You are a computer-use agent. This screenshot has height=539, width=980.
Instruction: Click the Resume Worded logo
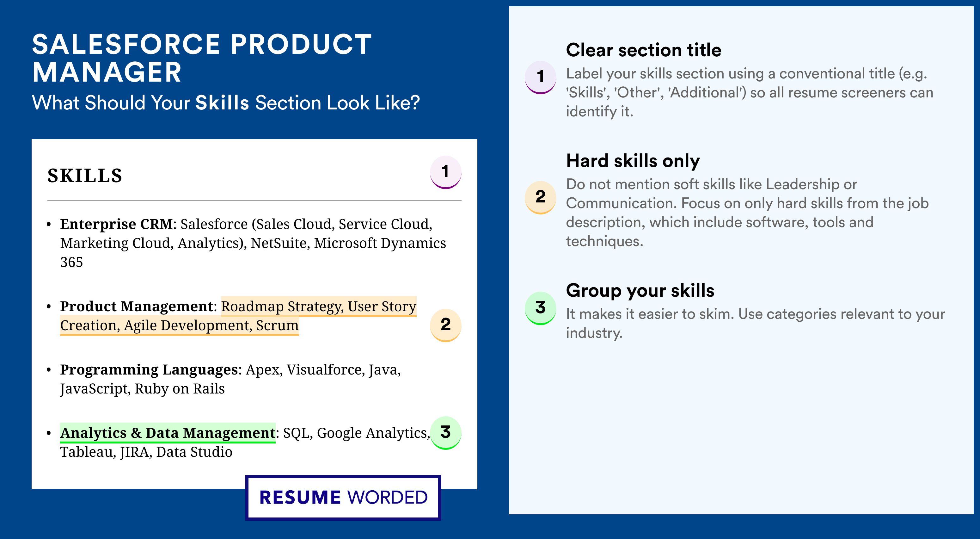(343, 498)
